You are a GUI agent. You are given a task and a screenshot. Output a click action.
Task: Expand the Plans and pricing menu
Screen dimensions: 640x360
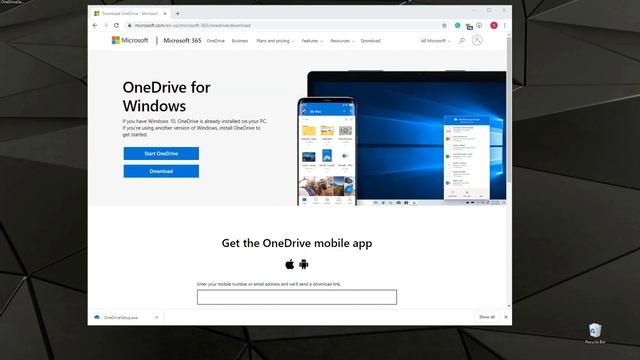(x=275, y=41)
